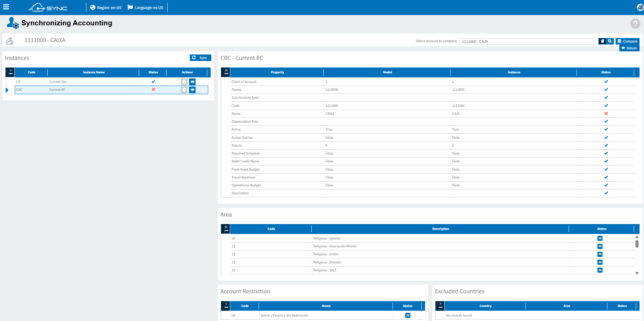The width and height of the screenshot is (644, 321).
Task: Clear the compare account with trash icon
Action: click(602, 41)
